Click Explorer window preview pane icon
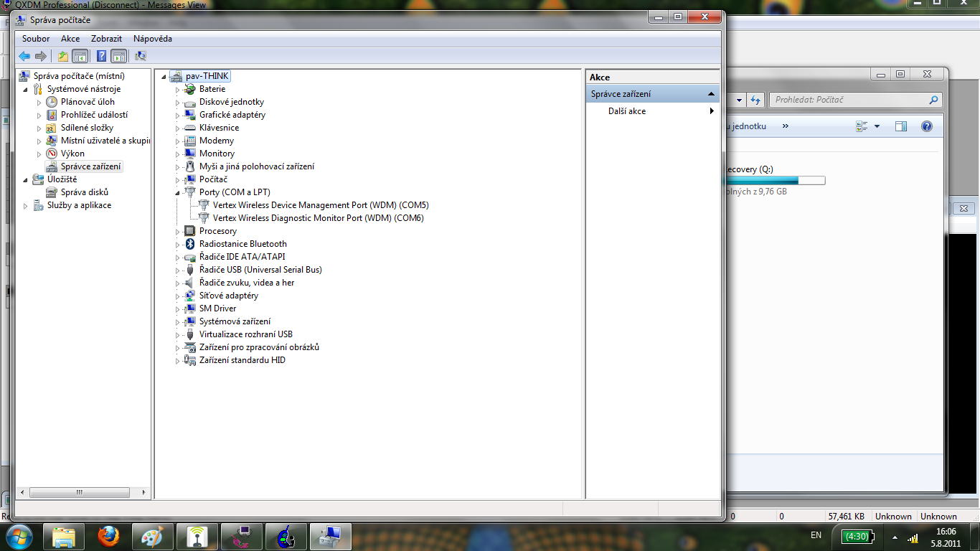Viewport: 980px width, 551px height. (901, 126)
